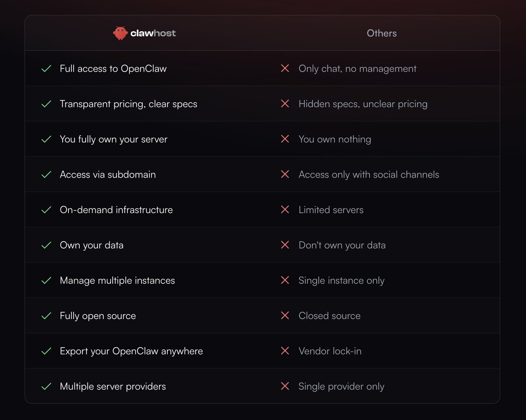Click the checkmark beside Own your data
526x420 pixels.
46,246
